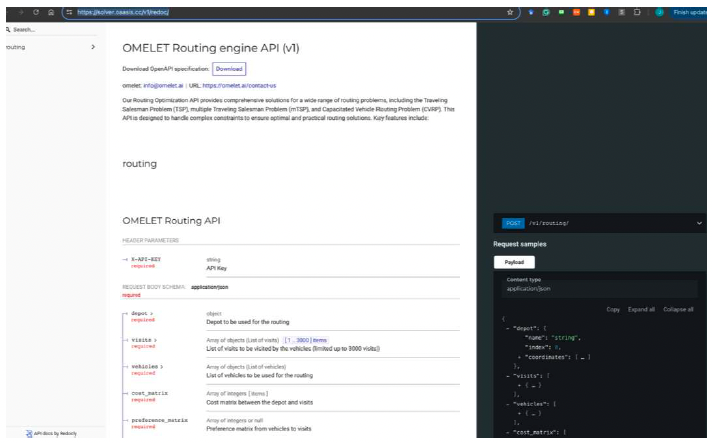Click the Redocly logo icon at bottom
The height and width of the screenshot is (443, 712).
[x=29, y=433]
